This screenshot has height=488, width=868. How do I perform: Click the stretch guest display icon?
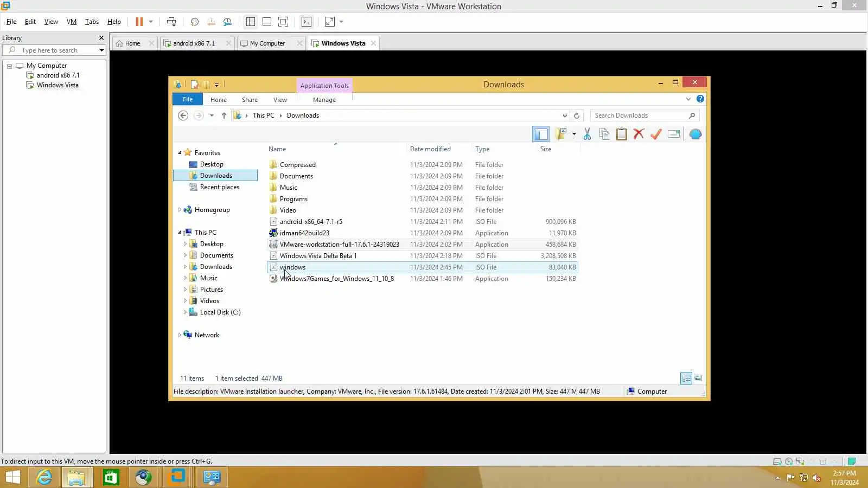point(330,22)
